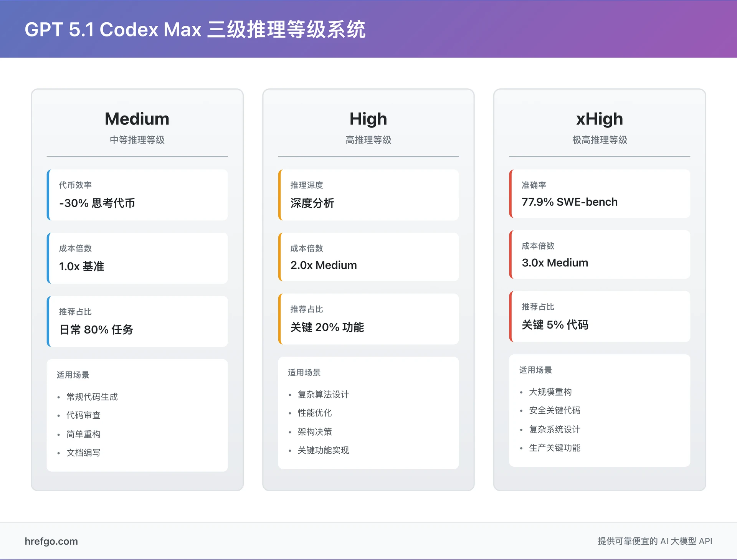Click the 关键 20% 功能 recommendation box
The image size is (737, 560).
coord(368,319)
